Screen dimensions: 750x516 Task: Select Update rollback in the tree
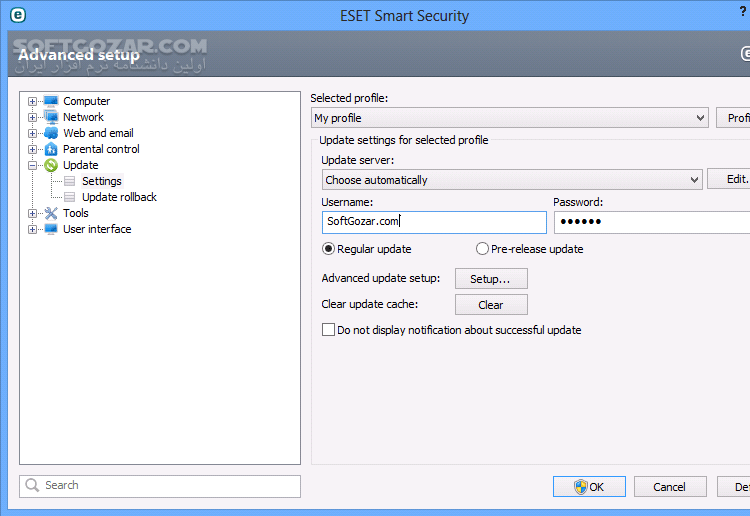coord(120,197)
